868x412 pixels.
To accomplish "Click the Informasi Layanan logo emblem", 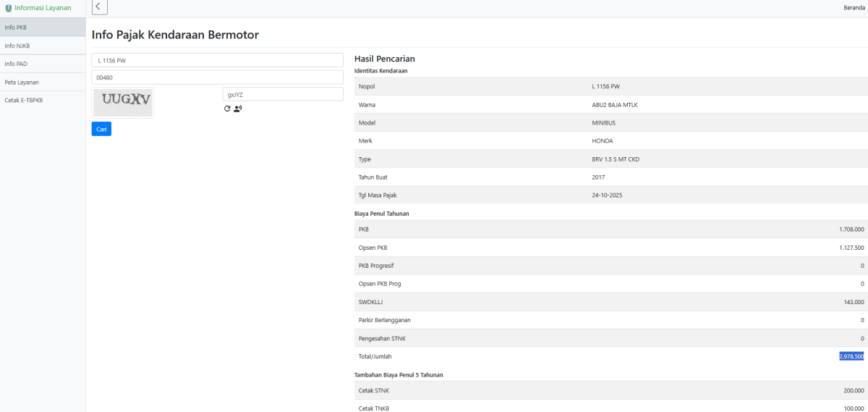I will click(9, 8).
